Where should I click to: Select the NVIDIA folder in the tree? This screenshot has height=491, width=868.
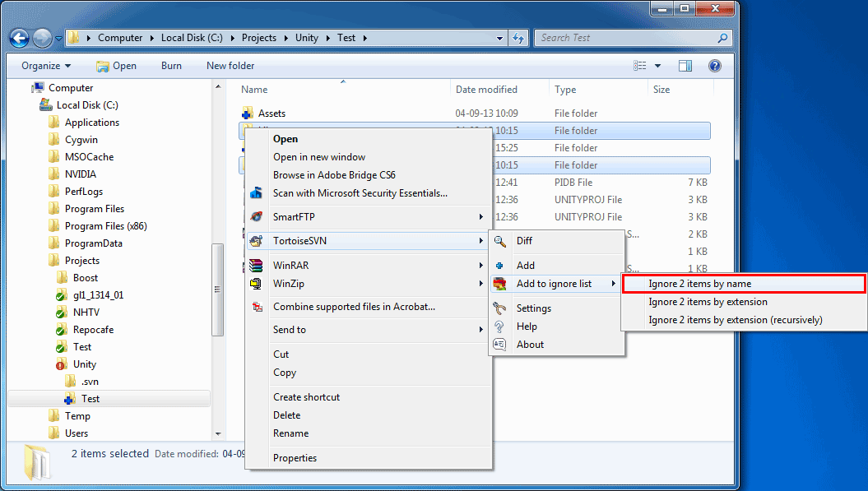tap(81, 174)
